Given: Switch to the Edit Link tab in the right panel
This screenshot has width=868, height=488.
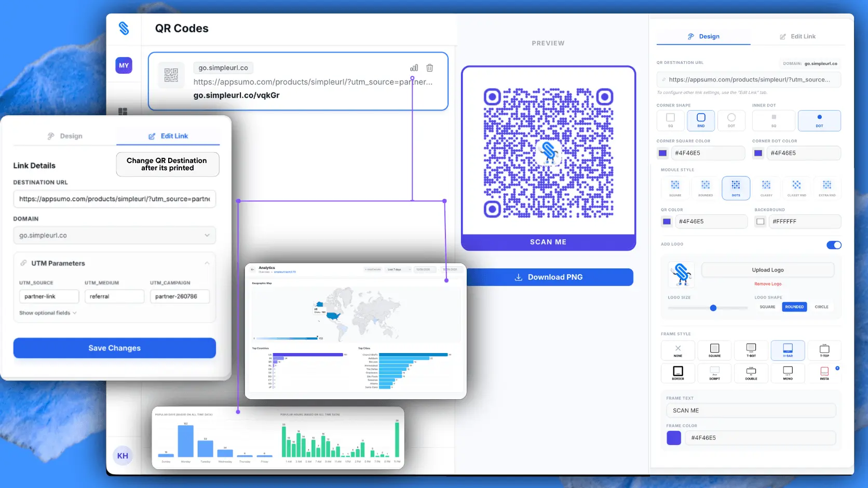Looking at the screenshot, I should tap(797, 36).
